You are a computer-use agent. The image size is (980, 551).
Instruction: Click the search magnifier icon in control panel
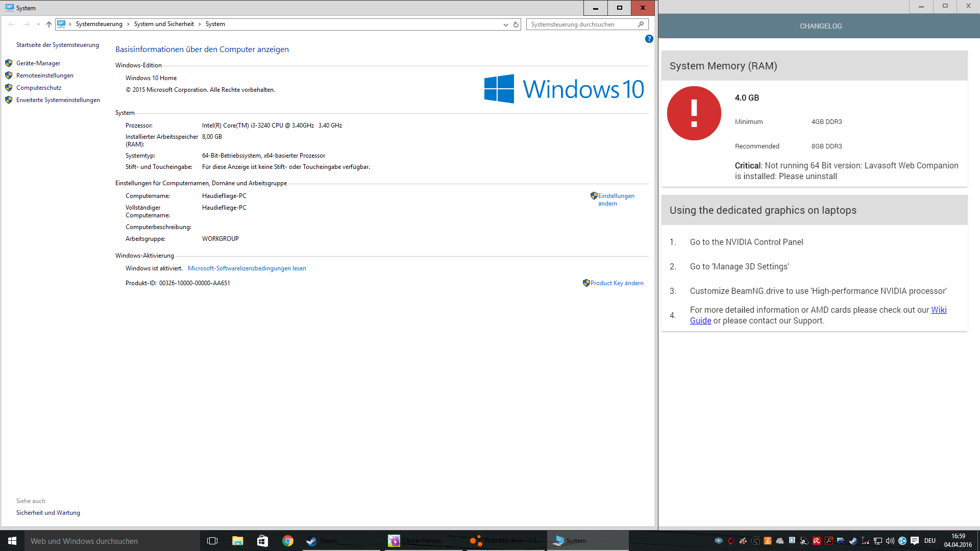click(641, 24)
